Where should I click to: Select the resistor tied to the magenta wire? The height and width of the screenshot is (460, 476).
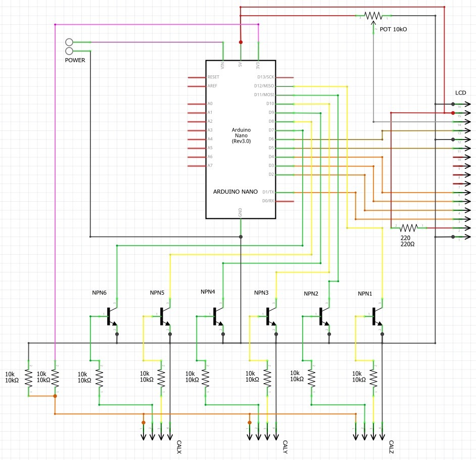tap(55, 378)
